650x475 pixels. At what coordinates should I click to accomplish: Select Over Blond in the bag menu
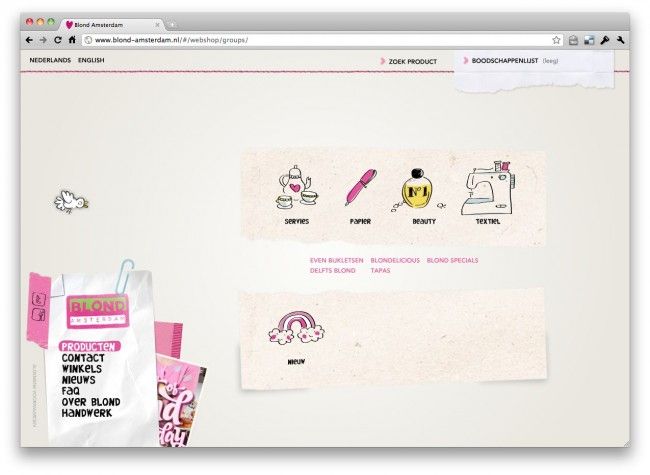pyautogui.click(x=91, y=402)
